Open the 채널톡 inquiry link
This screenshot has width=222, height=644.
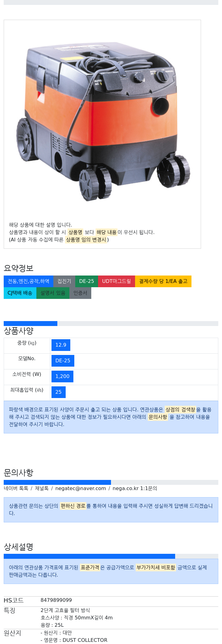click(x=42, y=488)
